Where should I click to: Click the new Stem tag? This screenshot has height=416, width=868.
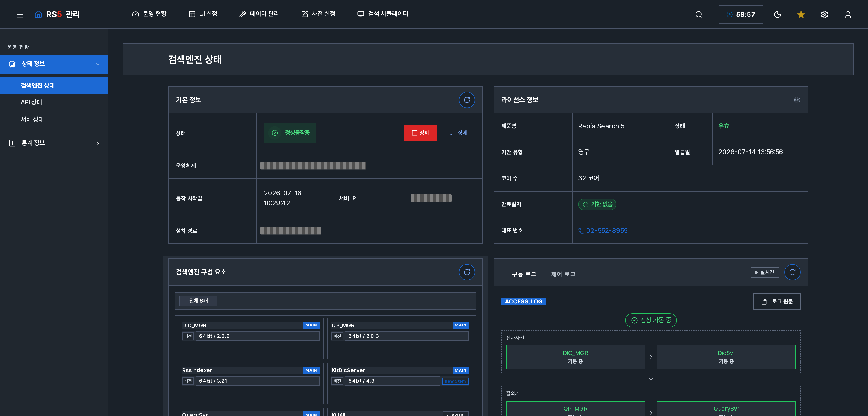coord(455,381)
